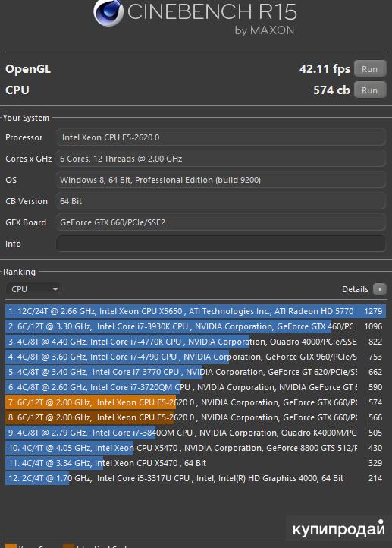
Task: Click the OS Windows 8 field
Action: [221, 180]
